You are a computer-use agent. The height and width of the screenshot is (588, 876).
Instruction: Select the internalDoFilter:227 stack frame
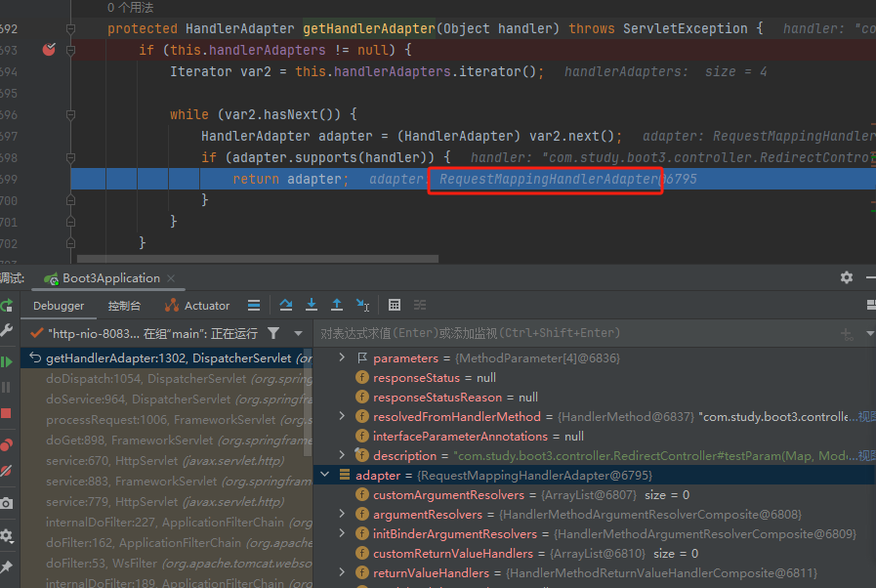pos(166,523)
